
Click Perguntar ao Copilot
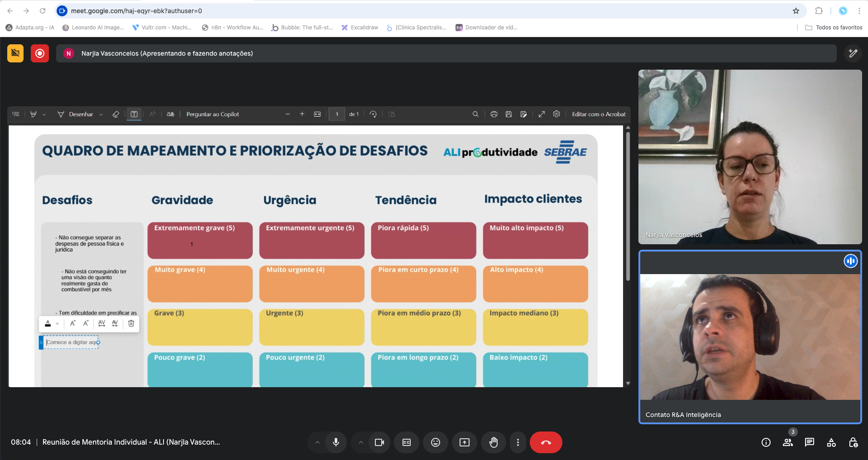click(x=213, y=114)
